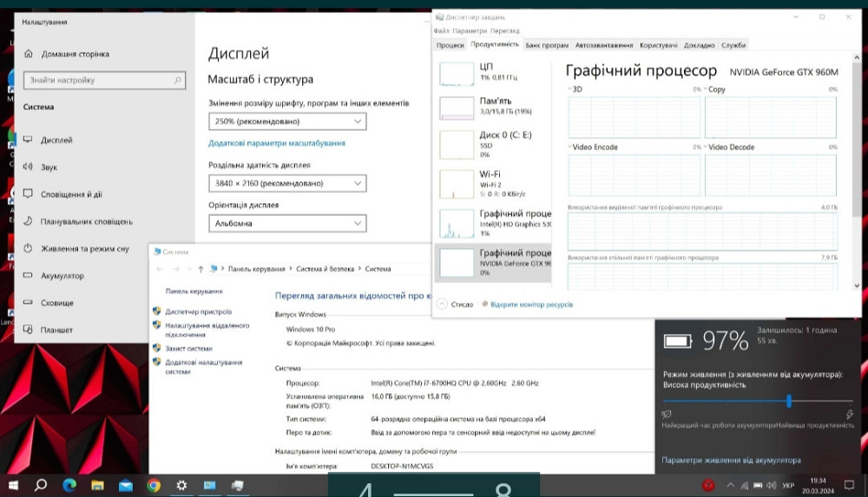Select Диск 0 (C: E:) entry
The image size is (868, 497).
(x=493, y=145)
